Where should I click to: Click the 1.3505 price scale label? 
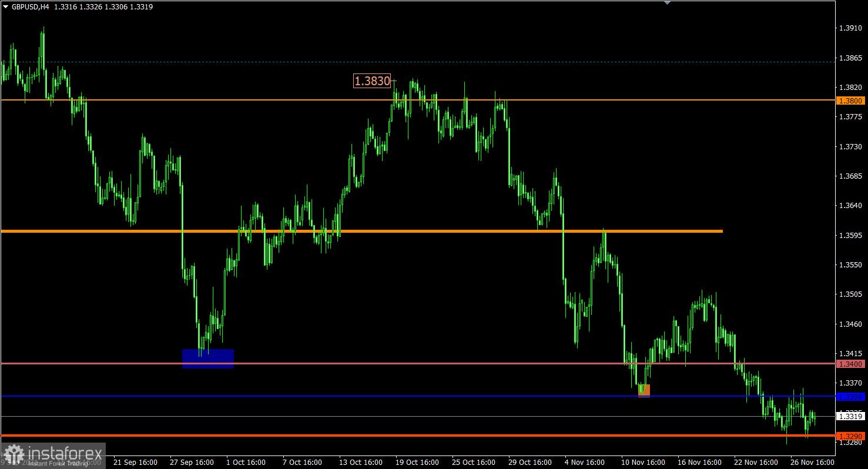(851, 294)
